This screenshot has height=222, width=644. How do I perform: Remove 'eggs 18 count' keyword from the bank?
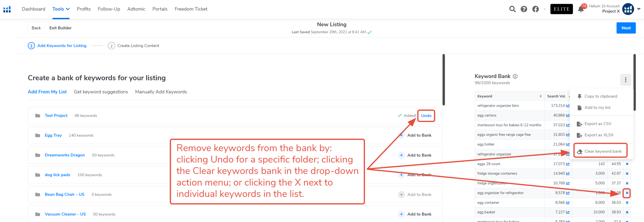(x=627, y=164)
